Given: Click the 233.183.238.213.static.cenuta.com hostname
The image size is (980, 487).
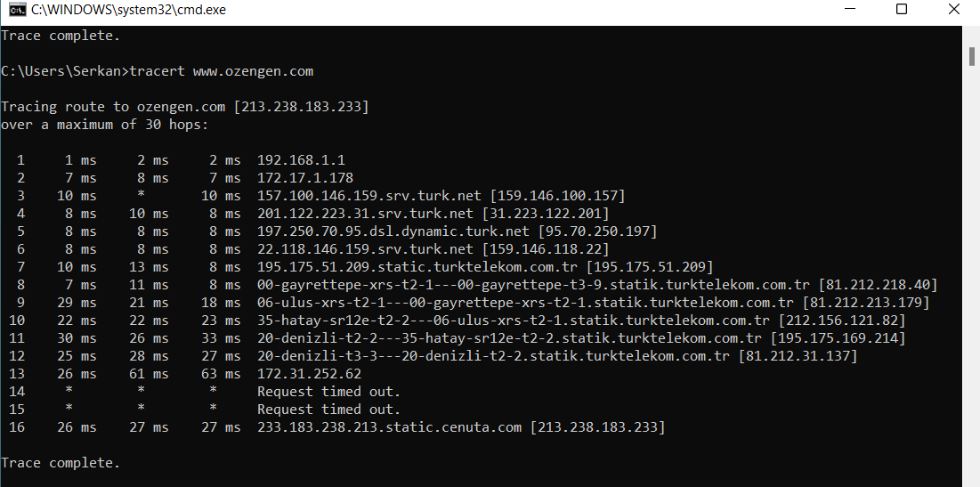Looking at the screenshot, I should pos(389,427).
